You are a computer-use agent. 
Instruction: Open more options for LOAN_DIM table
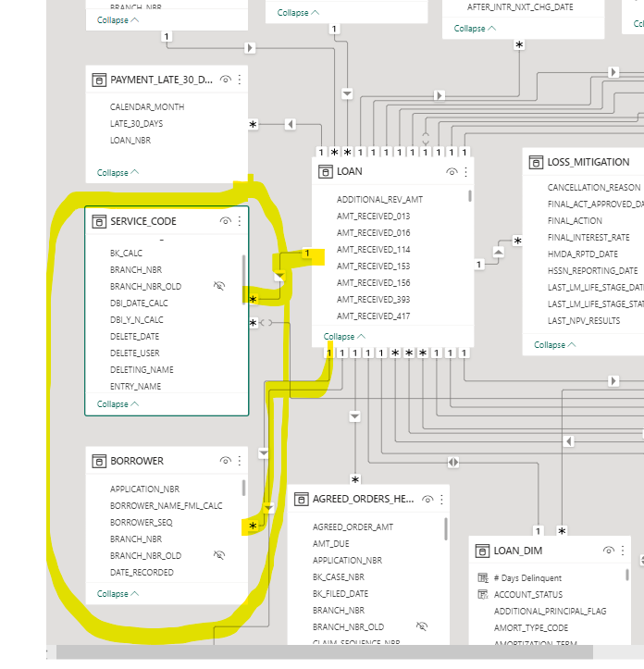point(623,551)
